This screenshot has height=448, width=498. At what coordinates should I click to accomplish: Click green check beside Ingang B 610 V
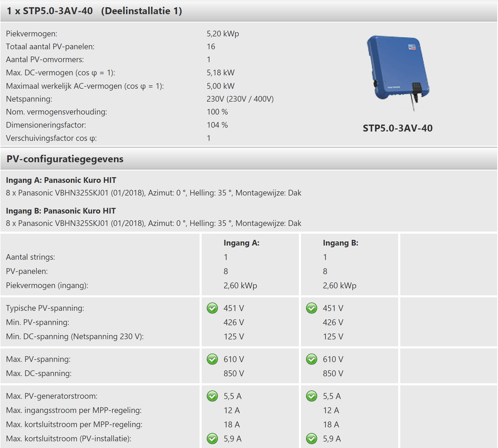[x=312, y=359]
